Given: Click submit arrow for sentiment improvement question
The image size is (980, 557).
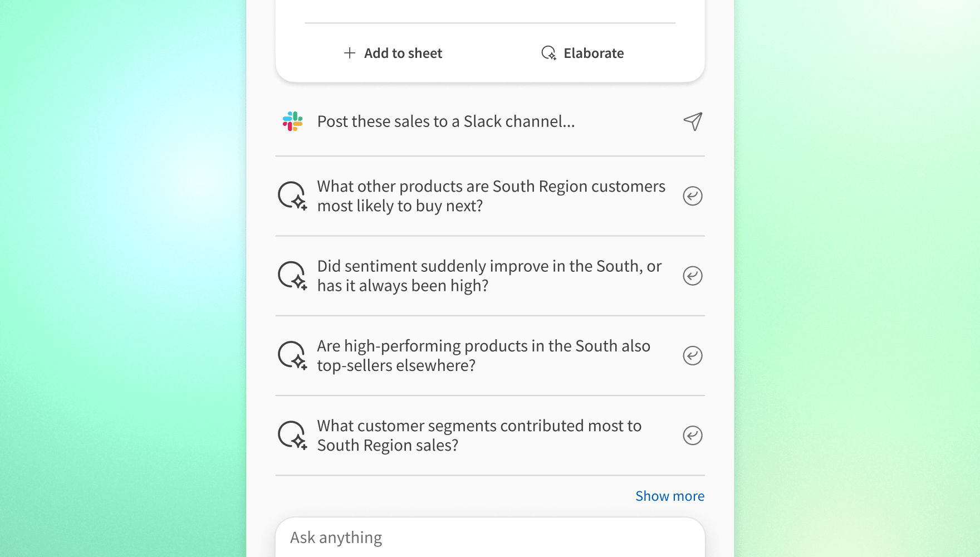Looking at the screenshot, I should [x=693, y=276].
